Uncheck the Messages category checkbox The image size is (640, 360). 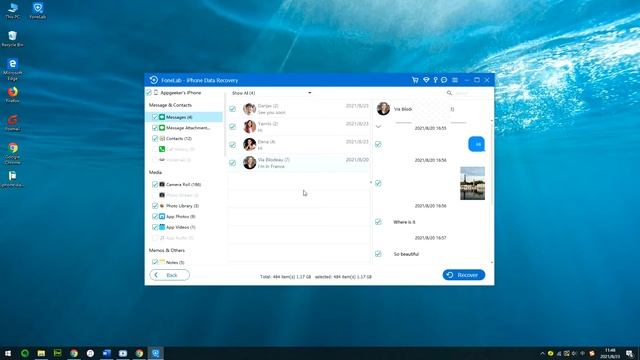click(x=155, y=117)
